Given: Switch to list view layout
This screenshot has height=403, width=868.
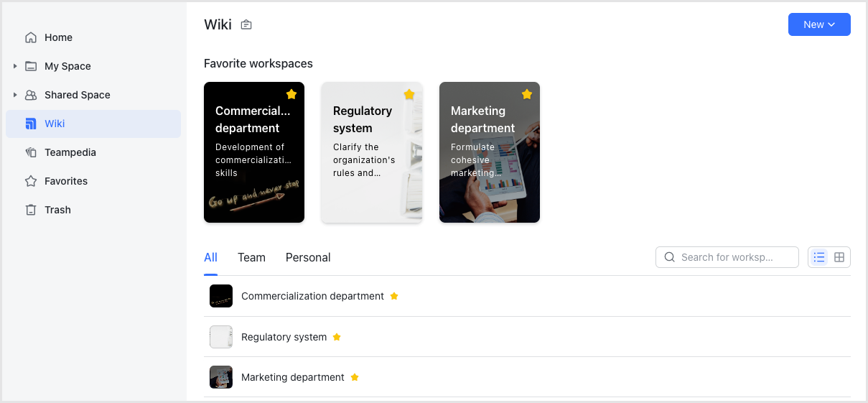Looking at the screenshot, I should [x=819, y=257].
